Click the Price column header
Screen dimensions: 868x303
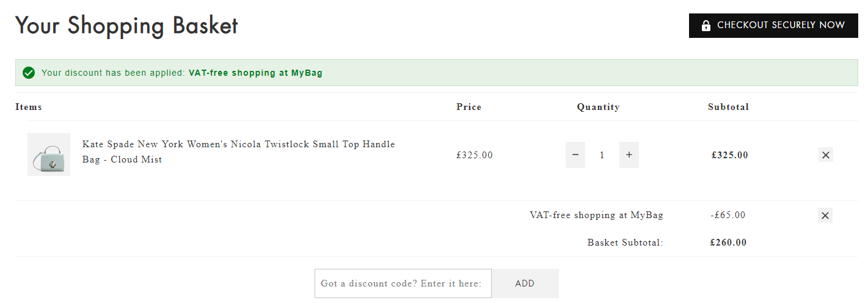(x=469, y=107)
